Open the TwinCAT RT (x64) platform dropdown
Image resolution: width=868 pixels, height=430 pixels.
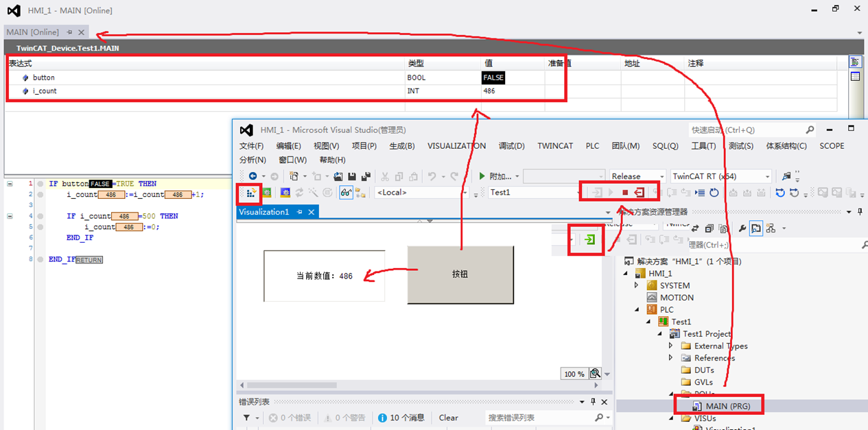point(720,176)
